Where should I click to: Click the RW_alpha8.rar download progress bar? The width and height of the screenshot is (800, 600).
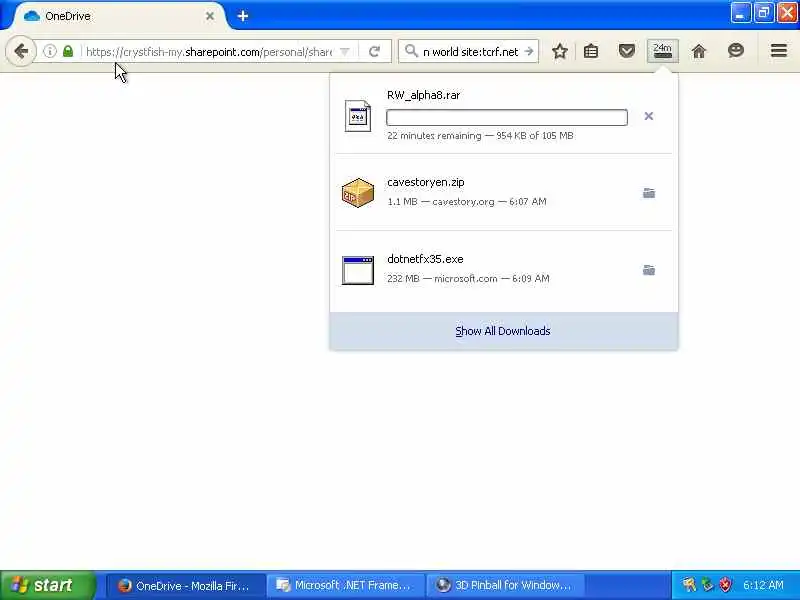click(x=507, y=117)
